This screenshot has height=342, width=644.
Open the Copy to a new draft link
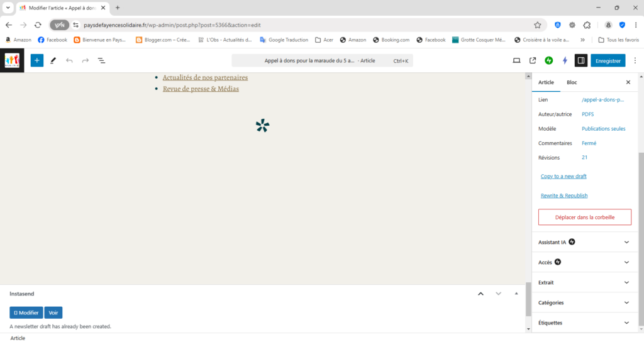pos(563,176)
